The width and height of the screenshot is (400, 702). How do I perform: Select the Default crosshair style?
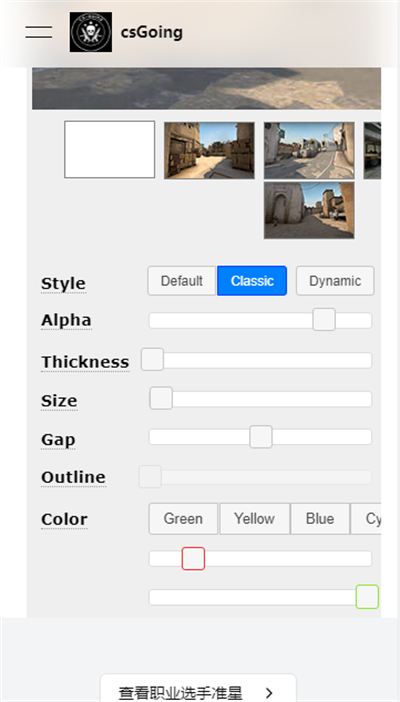pyautogui.click(x=181, y=281)
